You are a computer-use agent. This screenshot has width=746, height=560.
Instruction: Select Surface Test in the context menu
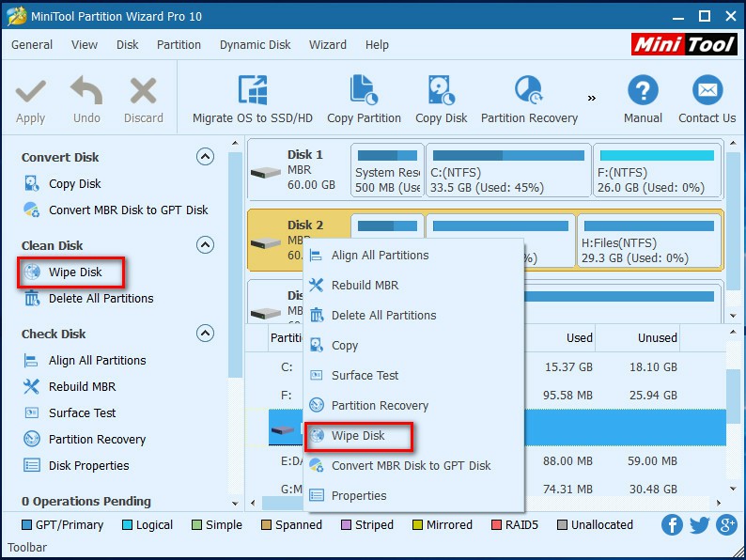tap(413, 376)
